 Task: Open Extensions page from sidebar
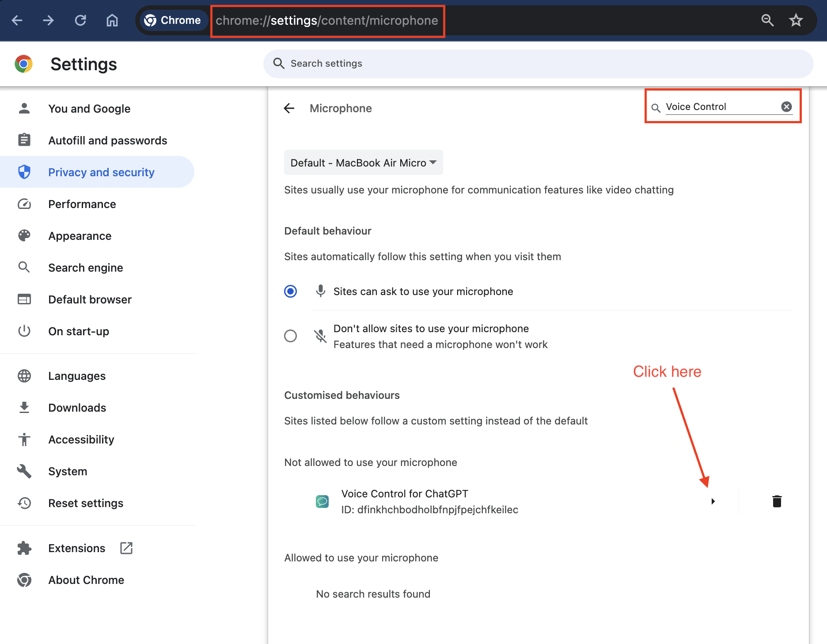tap(77, 548)
